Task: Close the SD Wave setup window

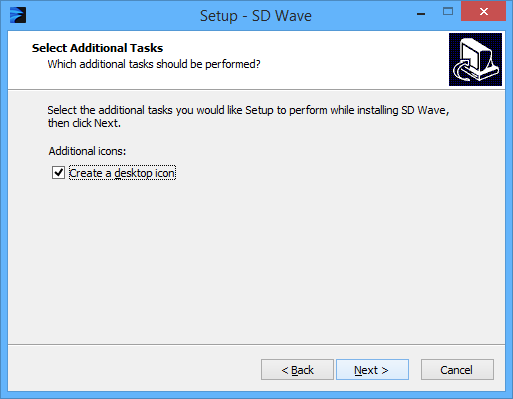Action: pos(483,12)
